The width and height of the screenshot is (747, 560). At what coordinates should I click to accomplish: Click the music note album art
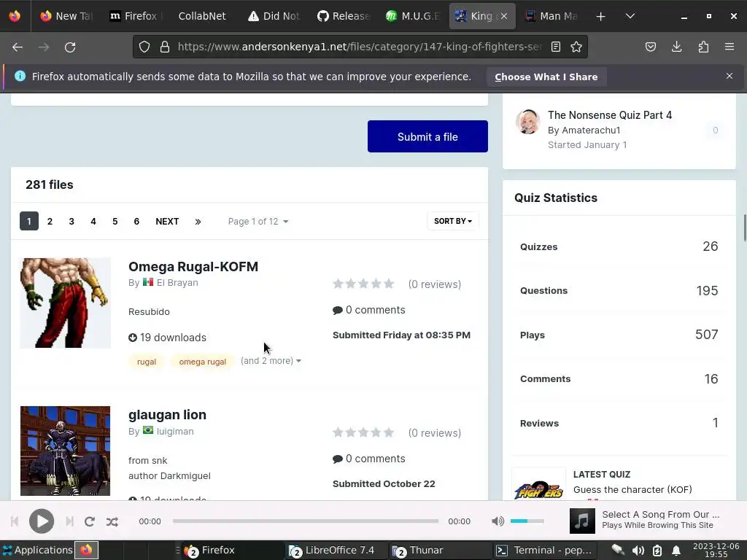[582, 521]
